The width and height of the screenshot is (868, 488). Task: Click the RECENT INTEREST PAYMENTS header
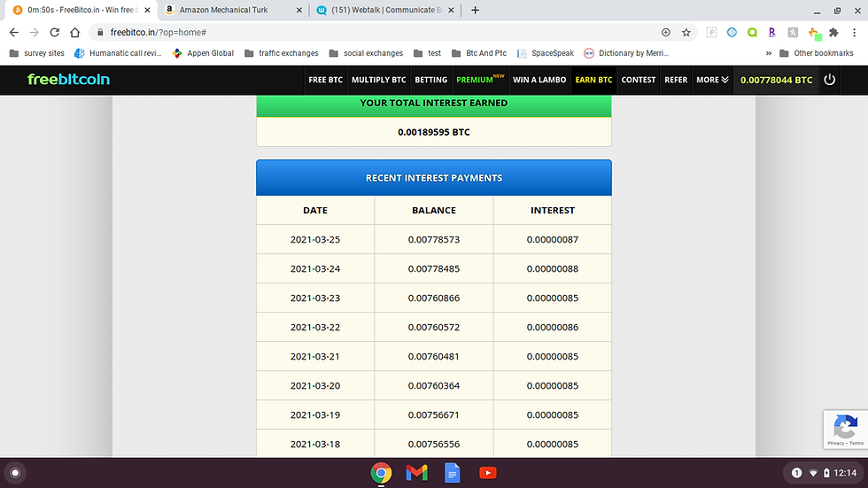(434, 178)
